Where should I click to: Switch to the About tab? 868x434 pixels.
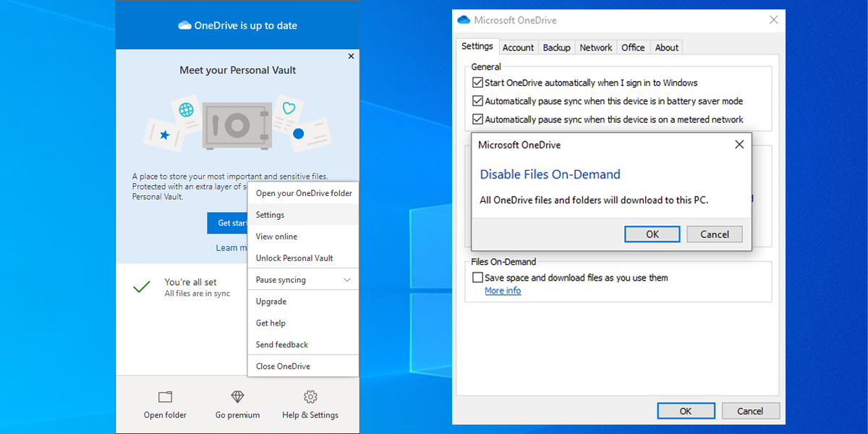[667, 48]
